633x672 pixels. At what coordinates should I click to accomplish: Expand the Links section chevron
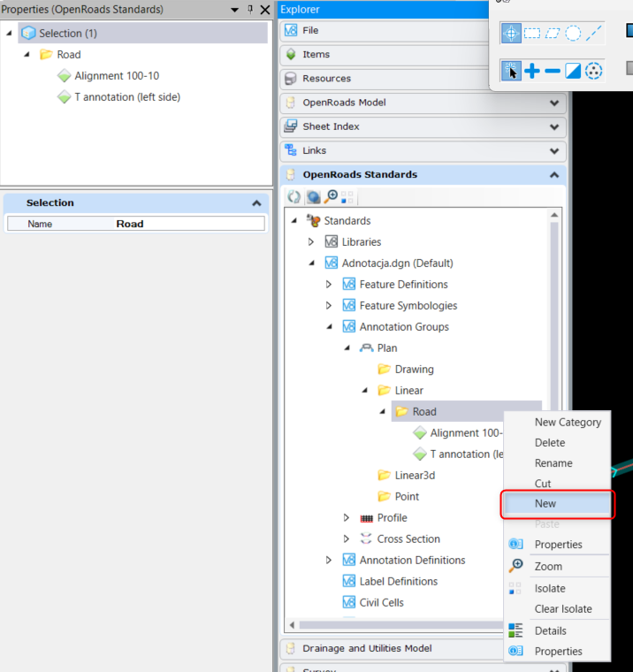[554, 151]
